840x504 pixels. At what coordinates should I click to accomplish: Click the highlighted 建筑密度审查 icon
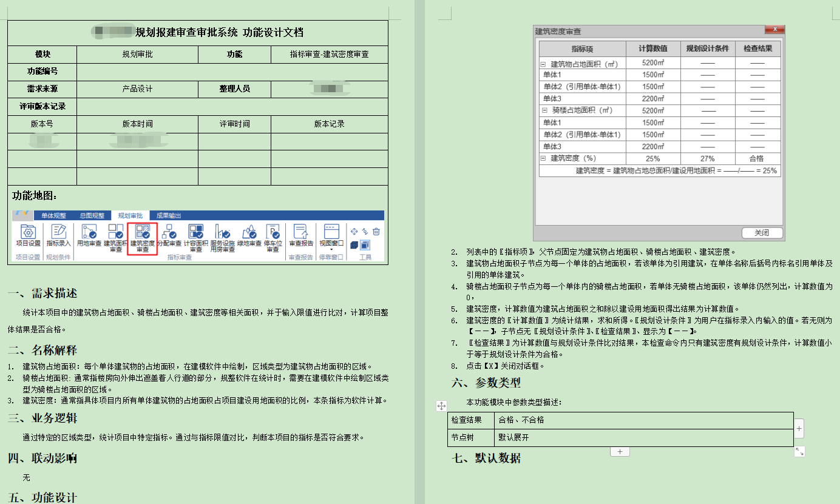[x=143, y=231]
